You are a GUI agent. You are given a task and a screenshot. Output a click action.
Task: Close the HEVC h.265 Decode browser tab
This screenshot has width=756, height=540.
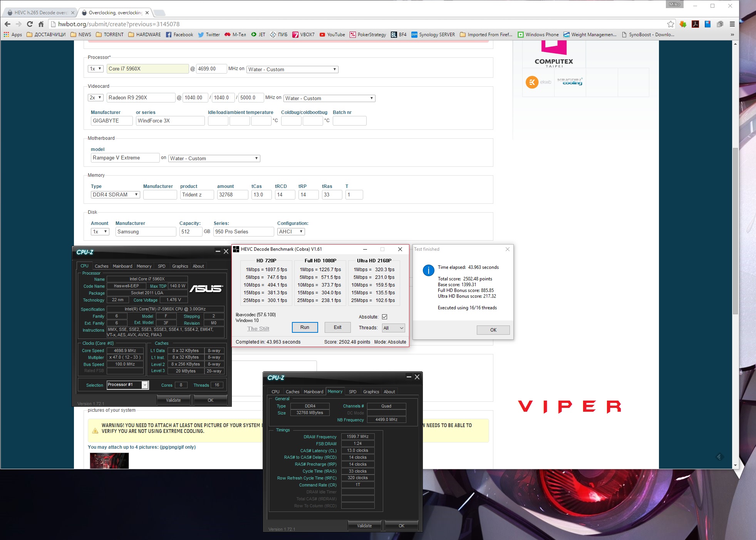pos(72,13)
